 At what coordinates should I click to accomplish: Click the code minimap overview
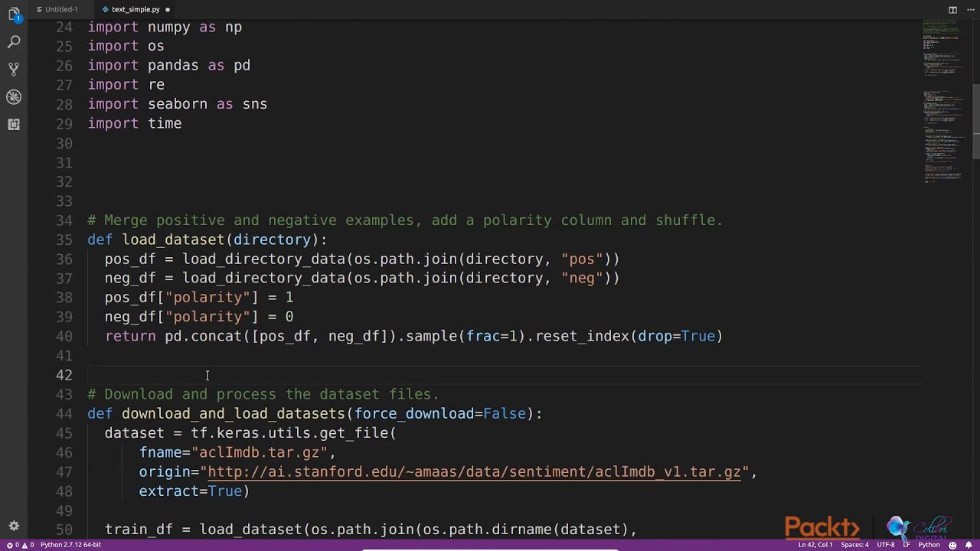click(942, 99)
